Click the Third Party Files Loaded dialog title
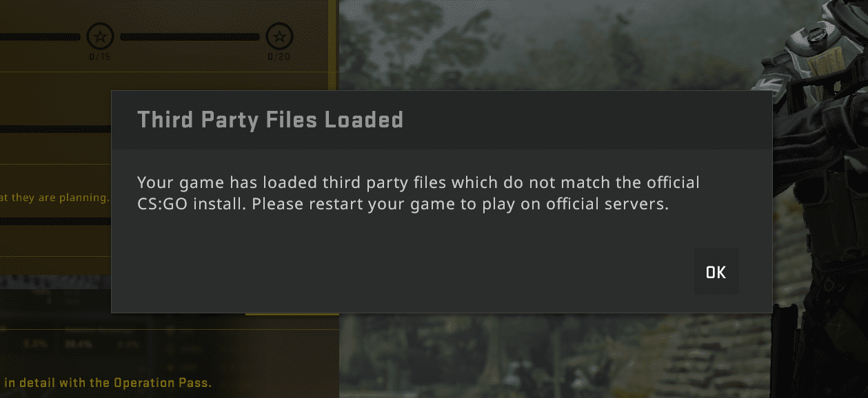The image size is (868, 398). point(270,119)
